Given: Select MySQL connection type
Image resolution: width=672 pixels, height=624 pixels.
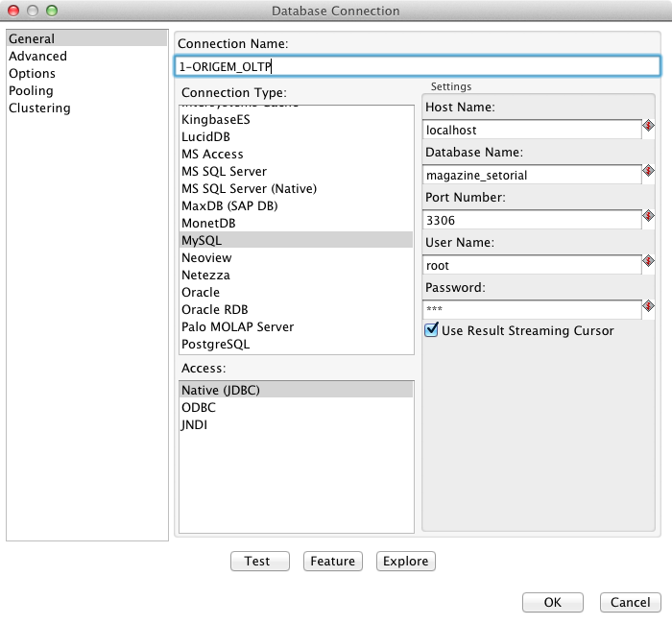Looking at the screenshot, I should tap(296, 240).
